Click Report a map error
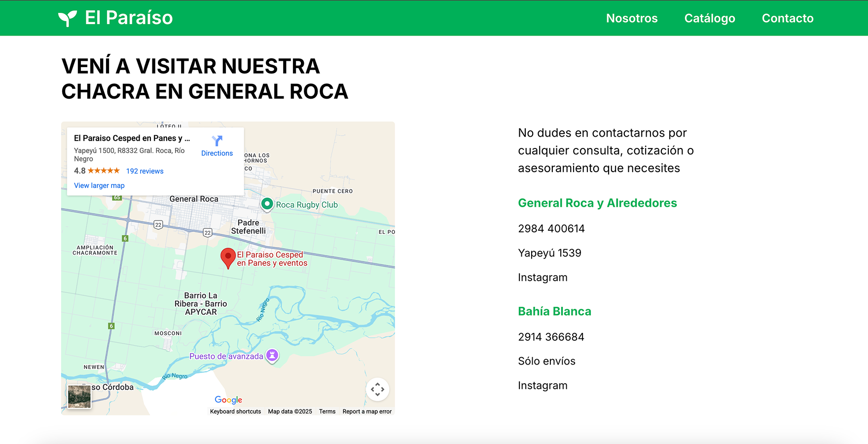The image size is (868, 444). click(x=367, y=411)
